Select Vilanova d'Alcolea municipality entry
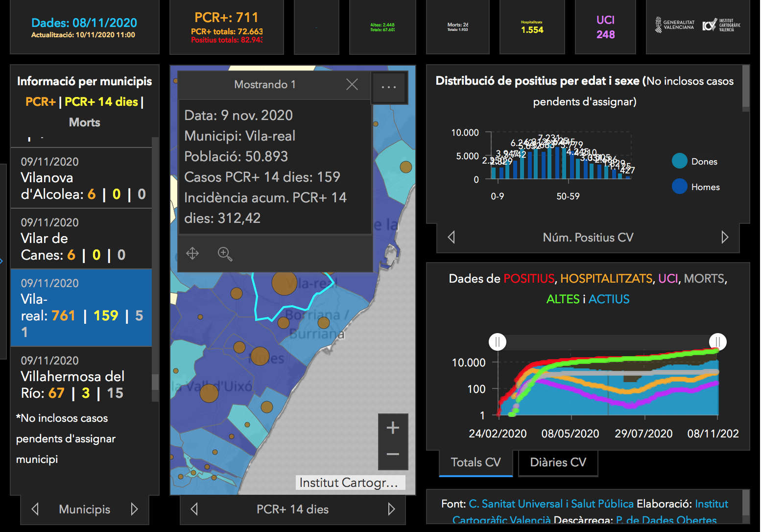Screen dimensions: 761x532 (81, 179)
